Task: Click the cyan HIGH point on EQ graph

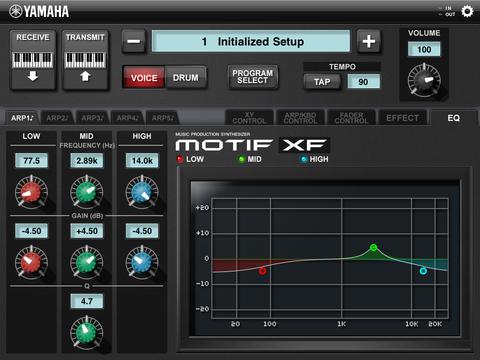Action: coord(423,271)
